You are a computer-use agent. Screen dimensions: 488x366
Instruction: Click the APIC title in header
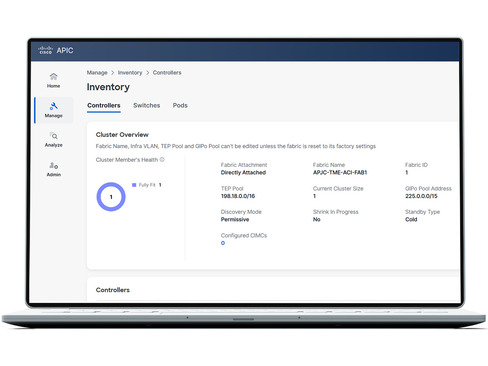point(65,50)
